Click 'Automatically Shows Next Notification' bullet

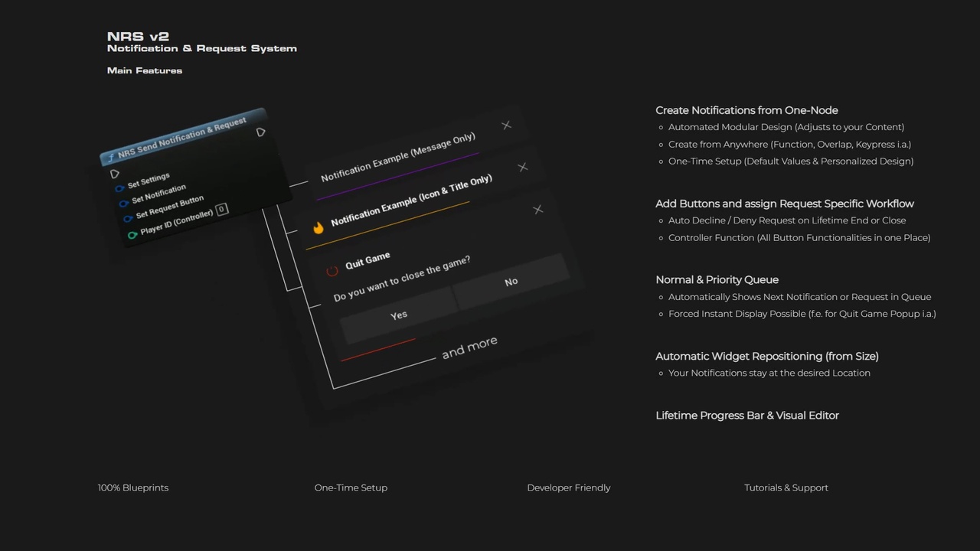pos(800,297)
